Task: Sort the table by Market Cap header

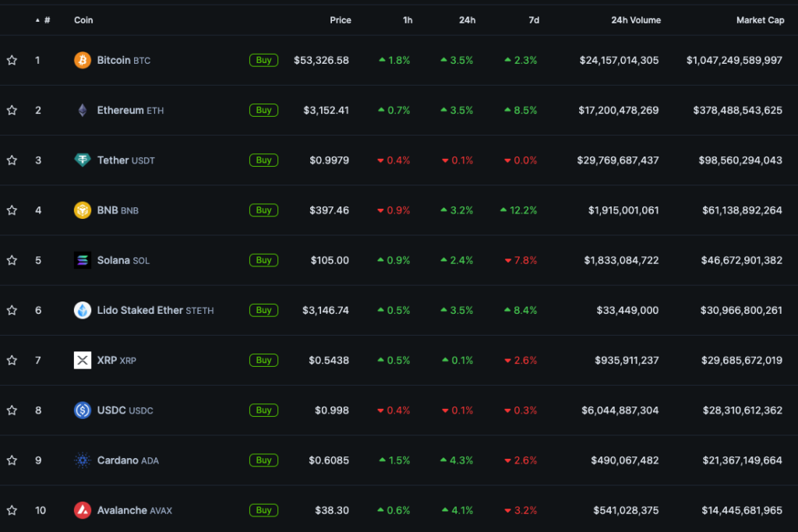Action: tap(760, 20)
